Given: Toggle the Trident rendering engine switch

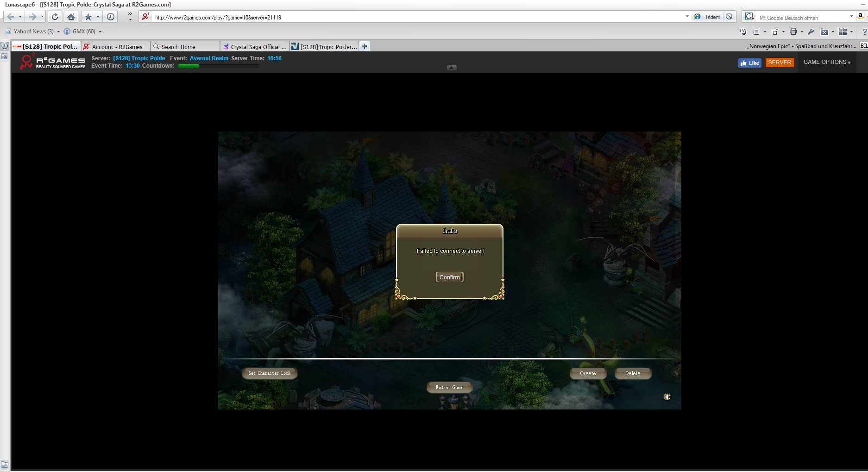Looking at the screenshot, I should point(708,17).
